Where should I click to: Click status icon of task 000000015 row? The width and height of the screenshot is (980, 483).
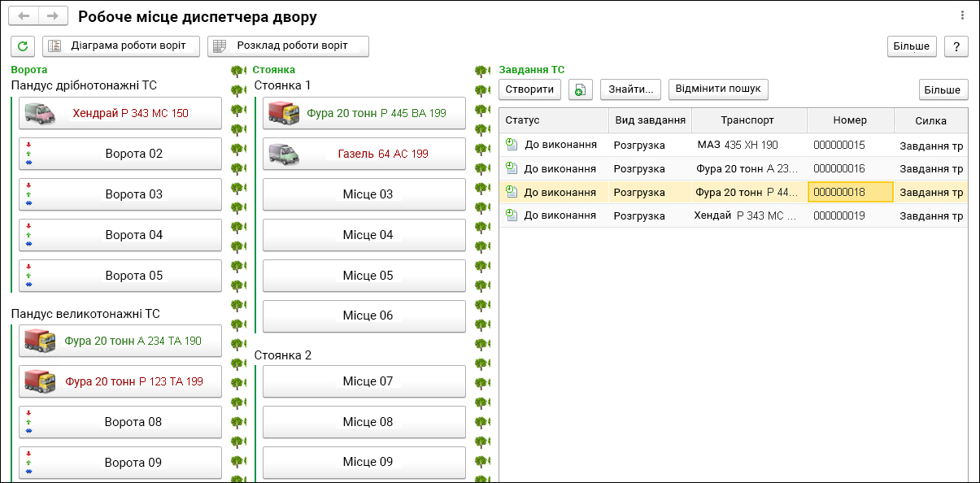(x=511, y=145)
